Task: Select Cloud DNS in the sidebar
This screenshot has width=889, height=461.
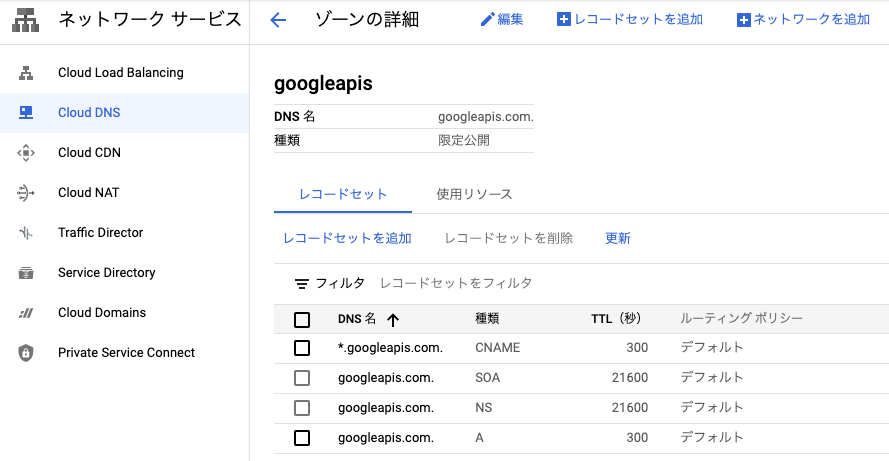Action: pyautogui.click(x=89, y=112)
